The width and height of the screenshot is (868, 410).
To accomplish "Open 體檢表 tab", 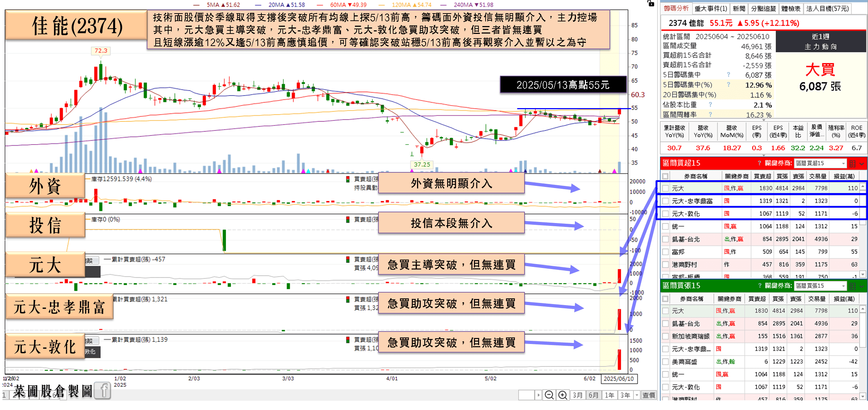I will click(791, 9).
